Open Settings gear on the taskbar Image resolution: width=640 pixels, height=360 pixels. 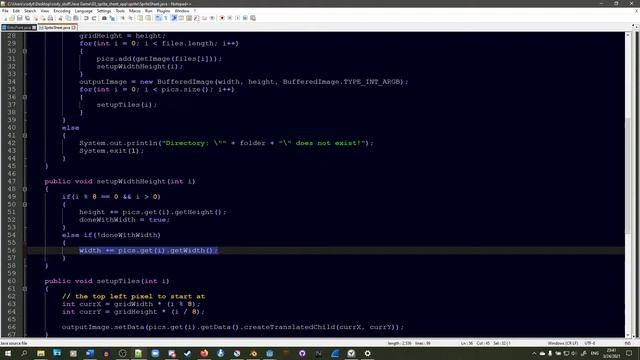pos(367,353)
